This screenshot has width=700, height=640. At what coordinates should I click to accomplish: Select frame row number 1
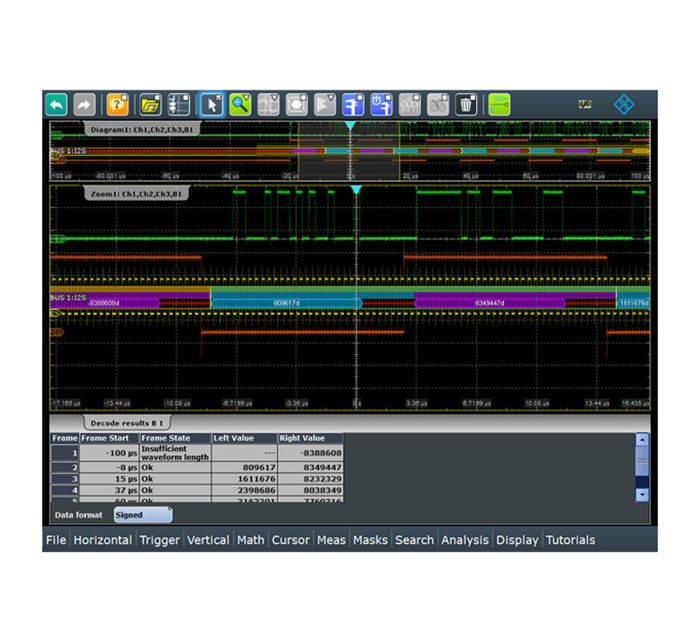[x=65, y=453]
